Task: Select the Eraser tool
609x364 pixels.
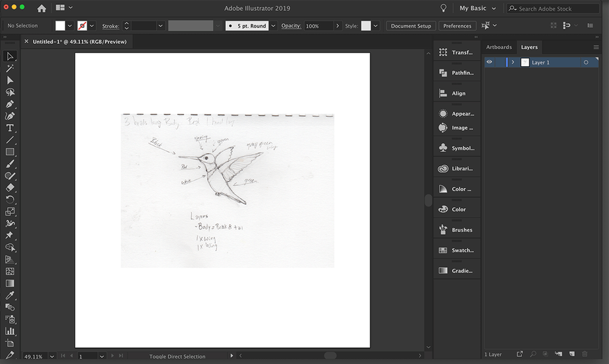Action: coord(10,187)
